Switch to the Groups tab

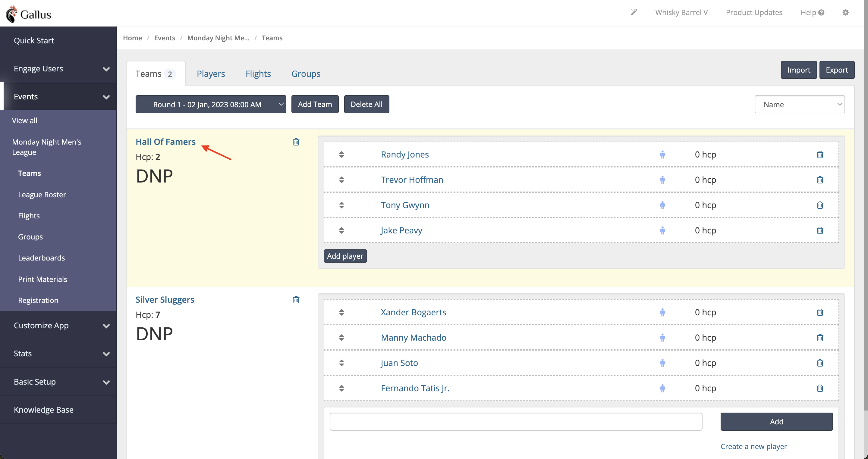306,73
